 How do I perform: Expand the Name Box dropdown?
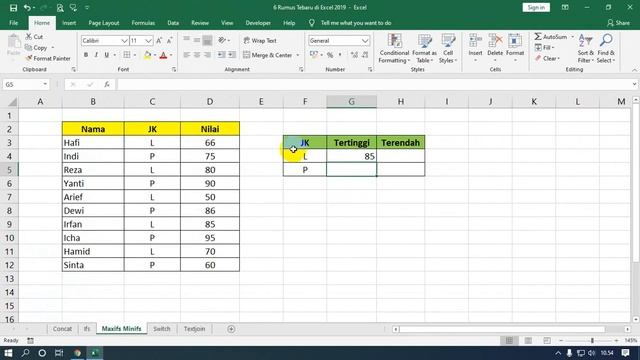tap(45, 84)
